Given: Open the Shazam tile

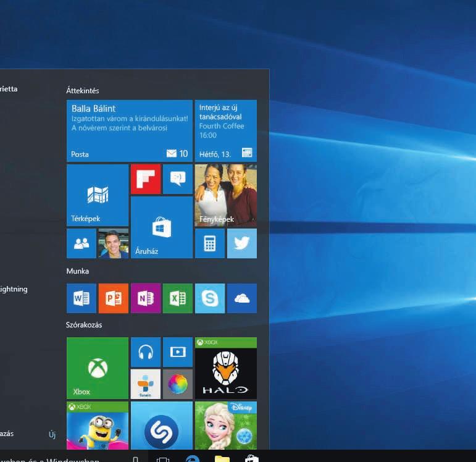Looking at the screenshot, I should pos(162,425).
